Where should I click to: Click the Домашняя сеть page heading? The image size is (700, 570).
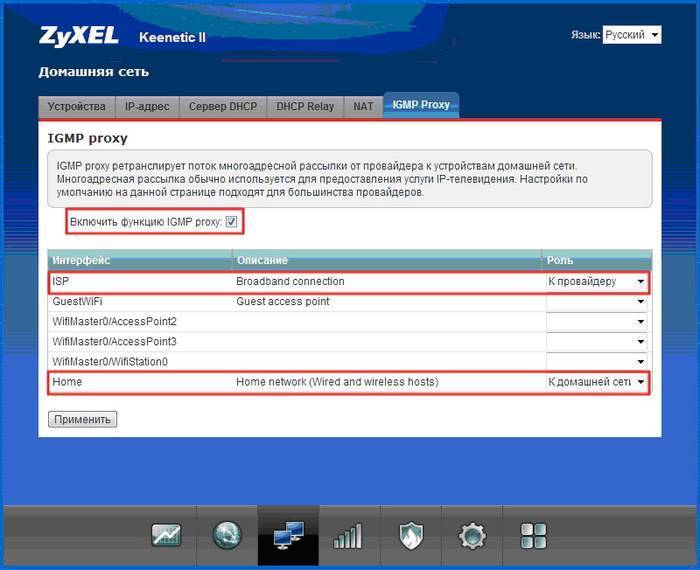[94, 72]
